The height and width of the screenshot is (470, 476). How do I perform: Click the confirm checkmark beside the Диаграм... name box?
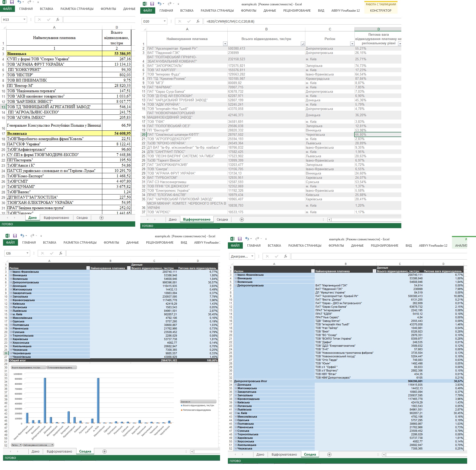[276, 256]
